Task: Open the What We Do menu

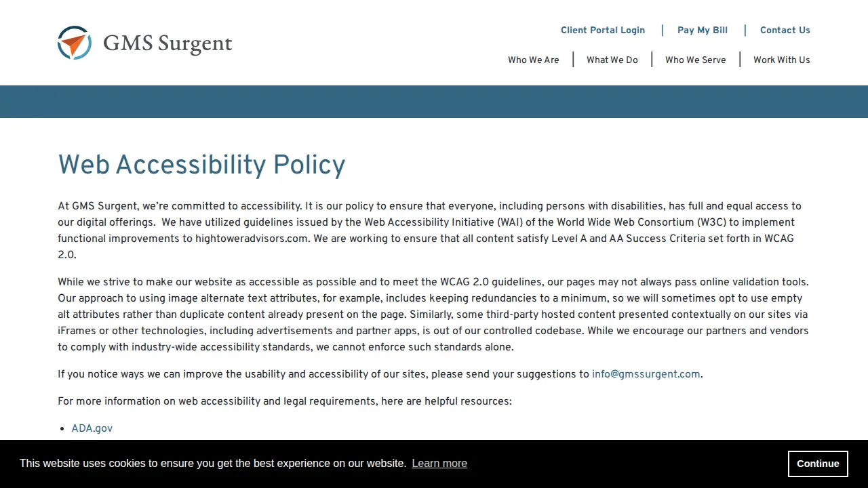Action: coord(612,60)
